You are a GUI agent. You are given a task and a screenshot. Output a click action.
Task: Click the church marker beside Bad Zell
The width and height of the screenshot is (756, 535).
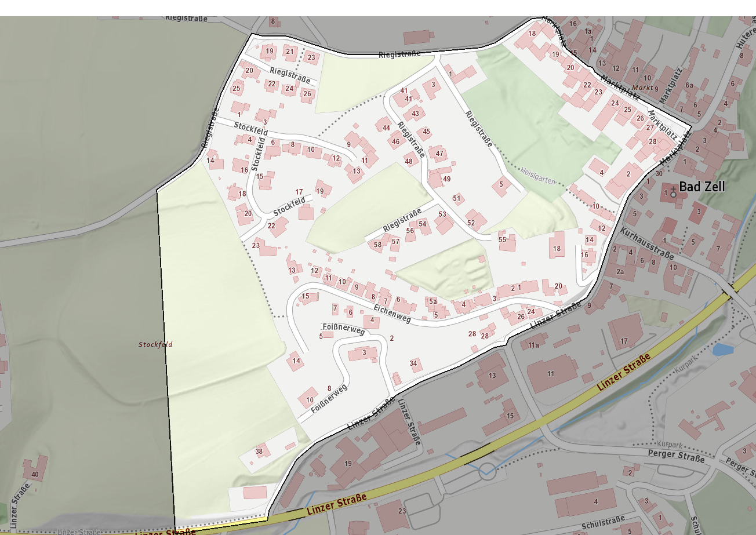[673, 192]
